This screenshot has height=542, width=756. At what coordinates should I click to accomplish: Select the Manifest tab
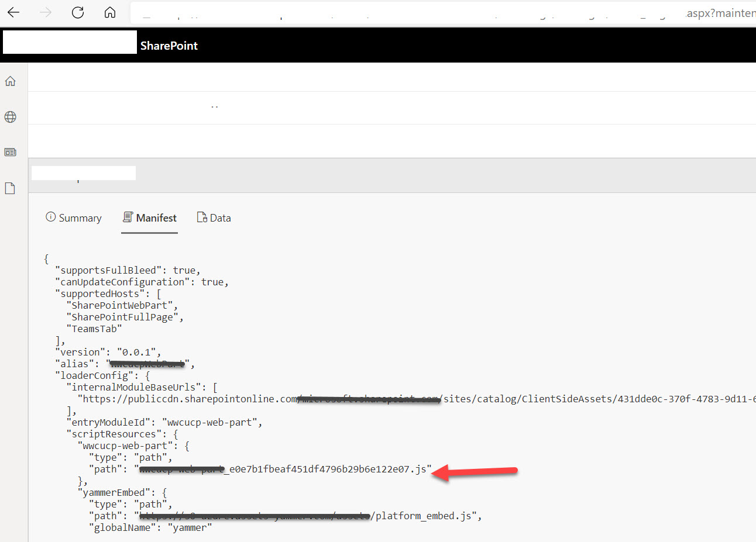[x=155, y=218]
